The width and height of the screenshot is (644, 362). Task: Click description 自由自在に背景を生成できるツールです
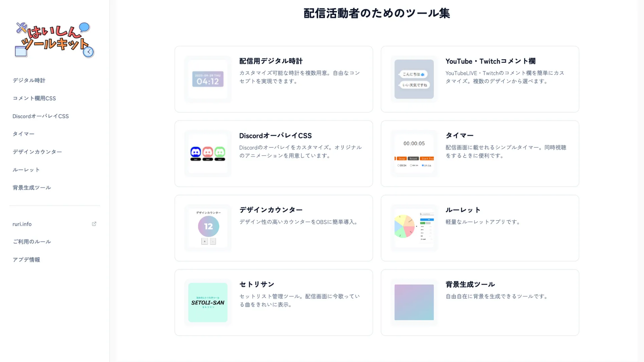(x=497, y=296)
